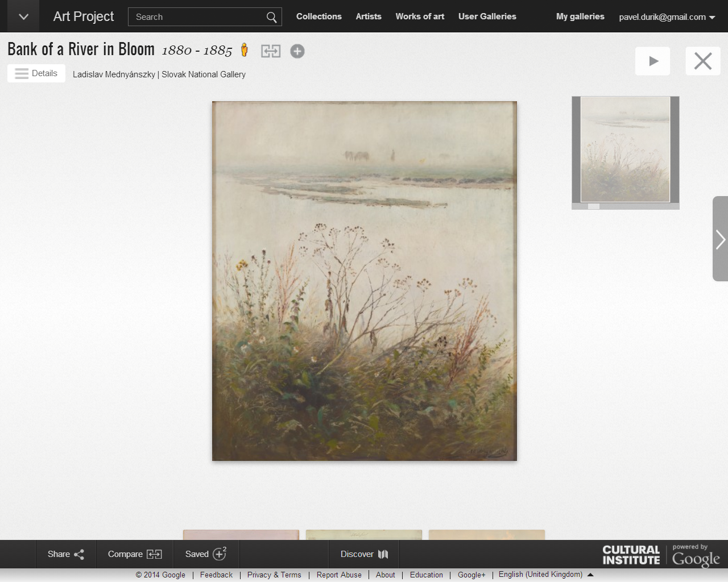Select the pink related artwork thumbnail
The image size is (728, 582).
pos(241,535)
